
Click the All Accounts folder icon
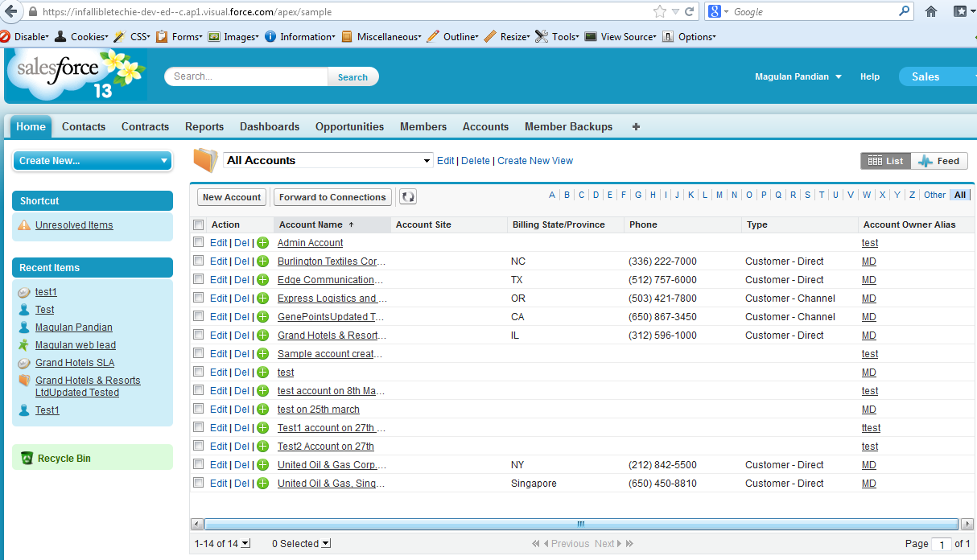205,160
